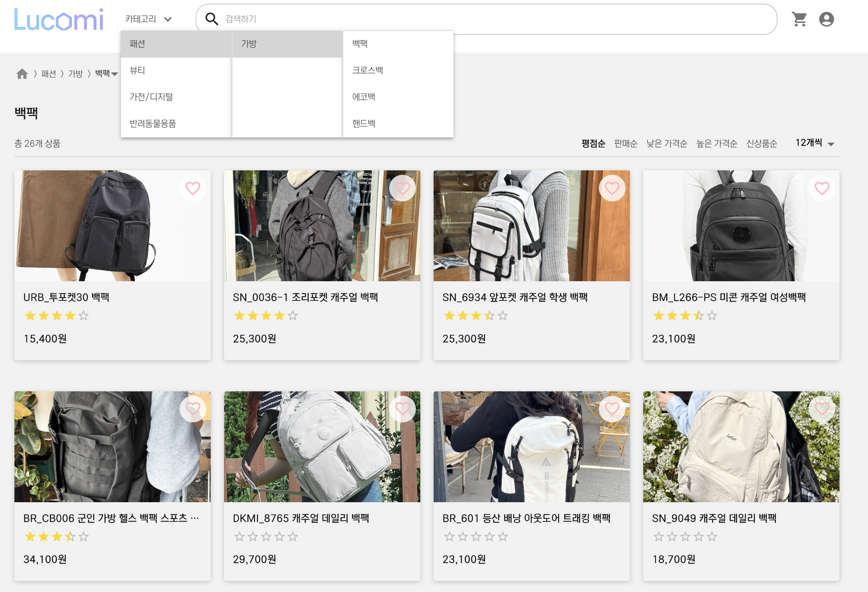The width and height of the screenshot is (868, 592).
Task: Click the 검색하기 search input field
Action: coord(485,19)
